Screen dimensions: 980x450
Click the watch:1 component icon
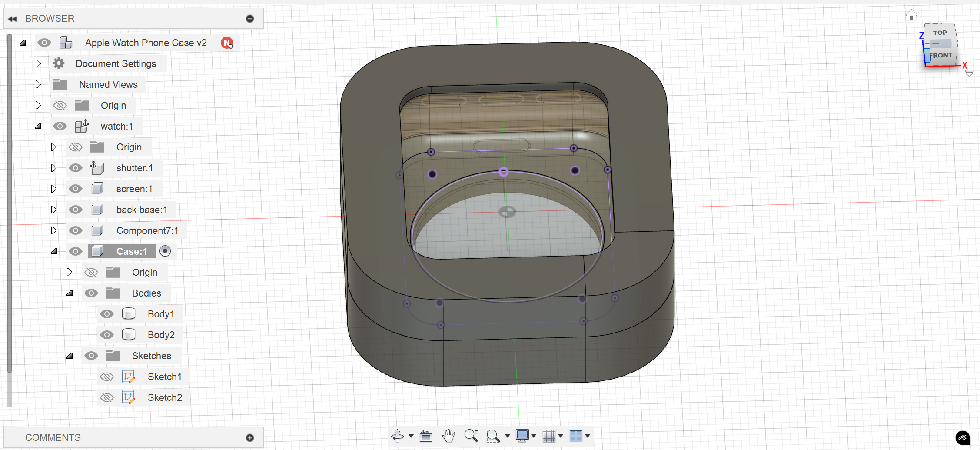(x=81, y=126)
